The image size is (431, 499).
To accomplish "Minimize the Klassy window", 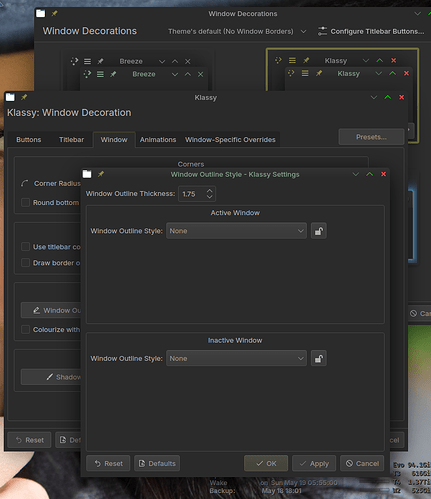I will pyautogui.click(x=374, y=97).
